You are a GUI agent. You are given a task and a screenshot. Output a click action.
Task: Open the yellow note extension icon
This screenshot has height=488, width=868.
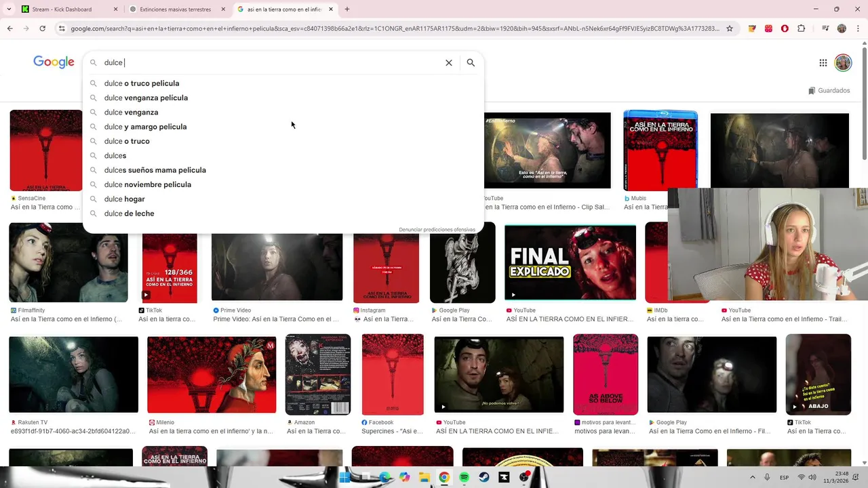[x=752, y=28]
